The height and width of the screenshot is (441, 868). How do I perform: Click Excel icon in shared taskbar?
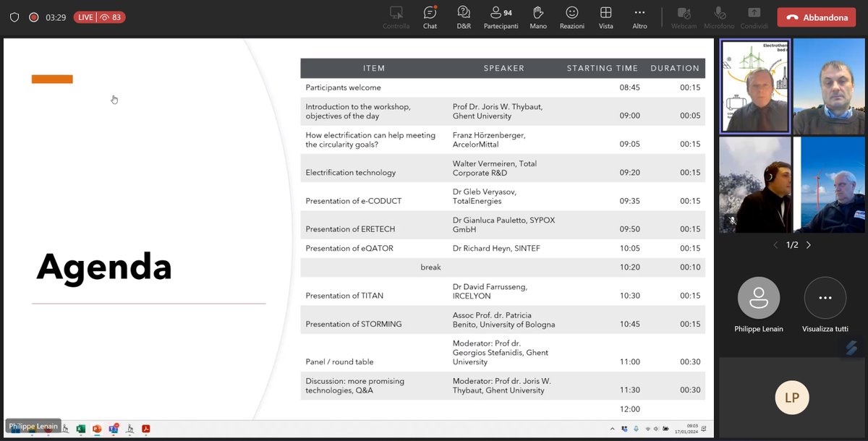[81, 429]
